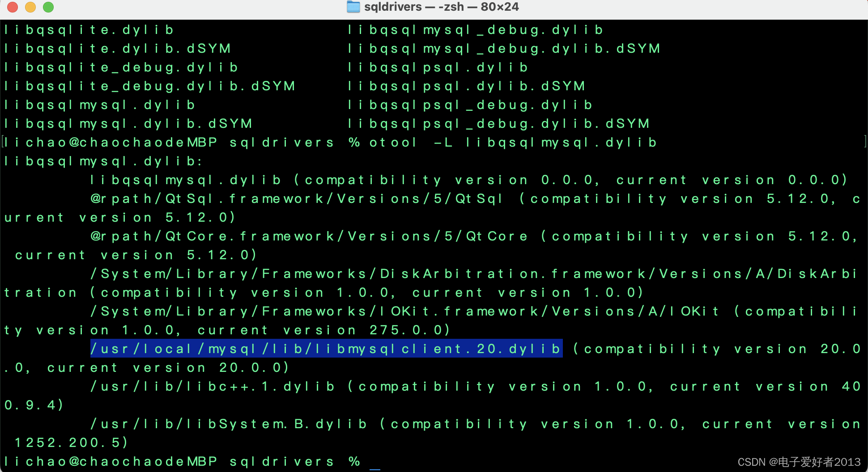Click the listed file libqsqlpsql.dylib.dSYM
868x472 pixels.
coord(466,86)
